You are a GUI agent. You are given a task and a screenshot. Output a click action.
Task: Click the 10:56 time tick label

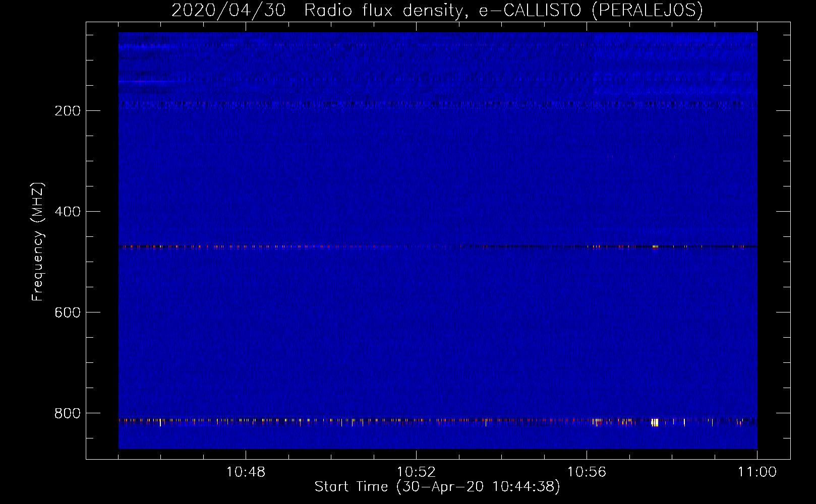[x=587, y=472]
